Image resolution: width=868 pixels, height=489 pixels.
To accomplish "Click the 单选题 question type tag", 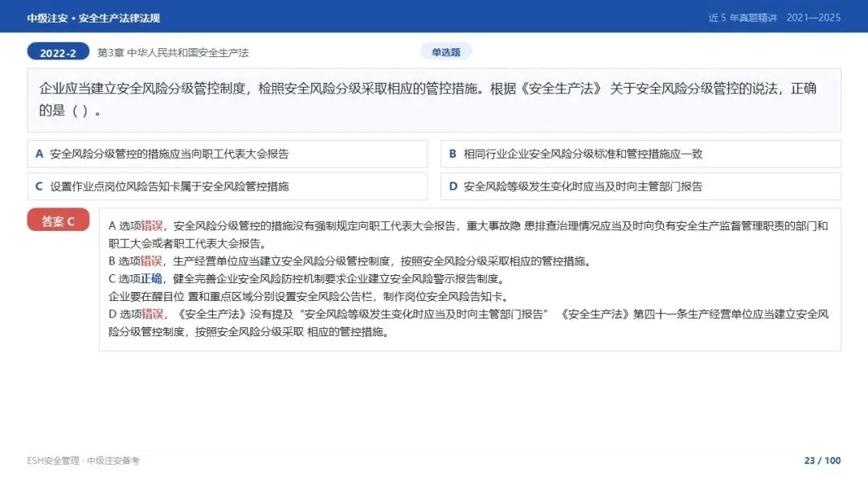I will [446, 52].
